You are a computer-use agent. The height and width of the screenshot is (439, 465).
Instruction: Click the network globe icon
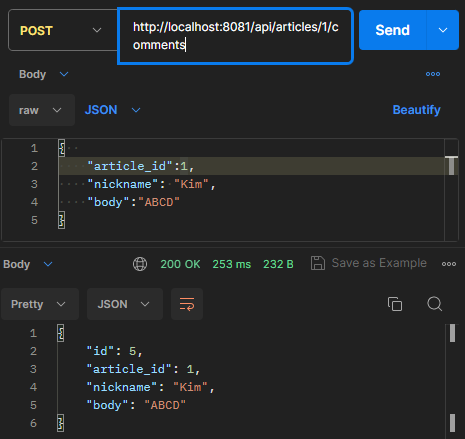tap(140, 264)
